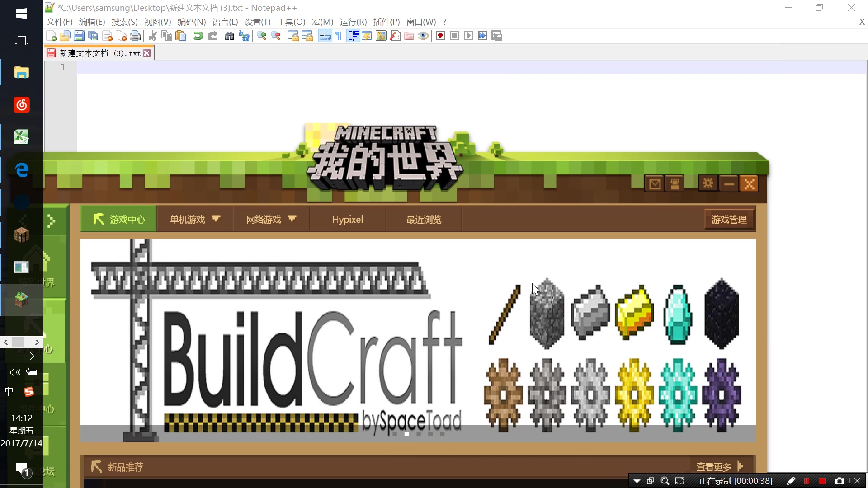Viewport: 868px width, 488px height.
Task: Play back the recorded macro
Action: click(468, 36)
